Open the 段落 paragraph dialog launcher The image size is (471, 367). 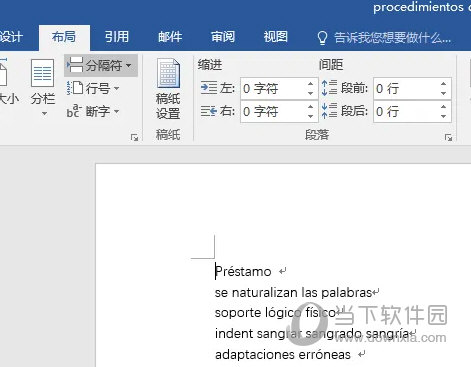(x=449, y=138)
